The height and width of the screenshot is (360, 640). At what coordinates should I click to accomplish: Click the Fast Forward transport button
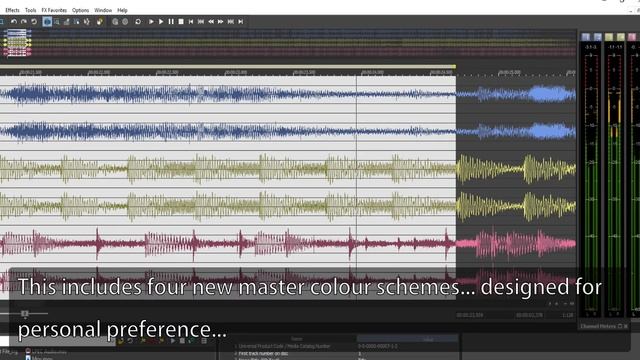220,22
